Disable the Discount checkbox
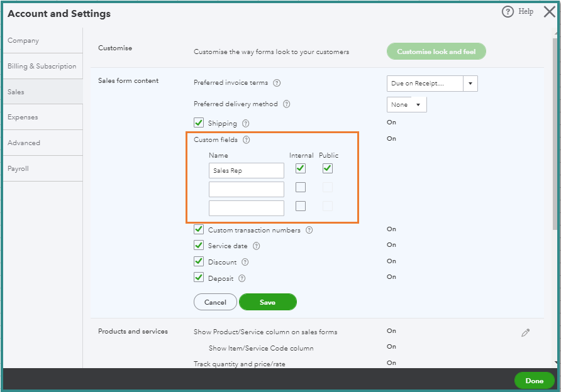Screen dimensions: 561x392 click(199, 262)
